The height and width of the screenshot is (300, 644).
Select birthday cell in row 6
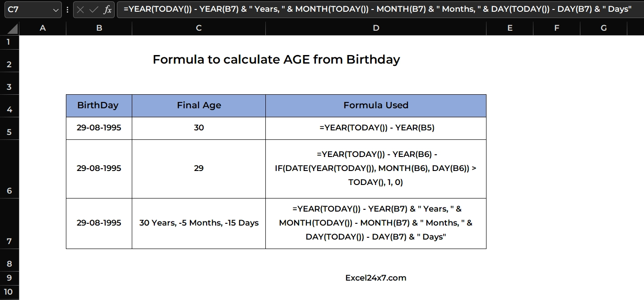[x=99, y=169]
